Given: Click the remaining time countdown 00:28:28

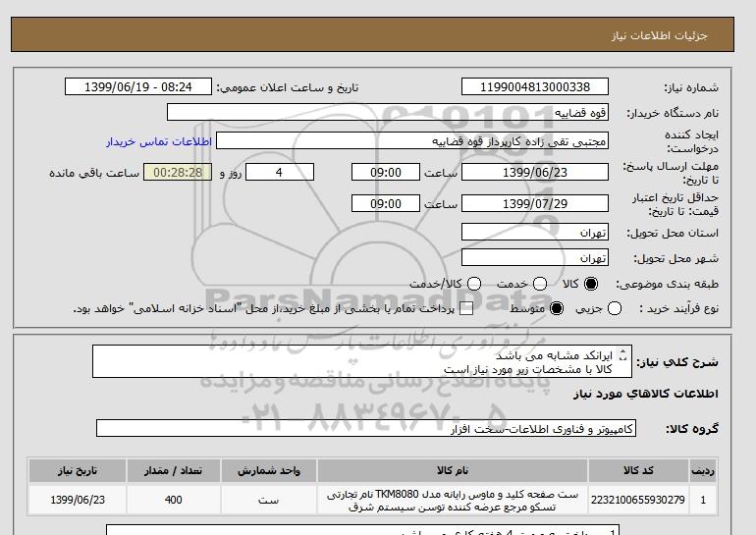Looking at the screenshot, I should click(178, 172).
